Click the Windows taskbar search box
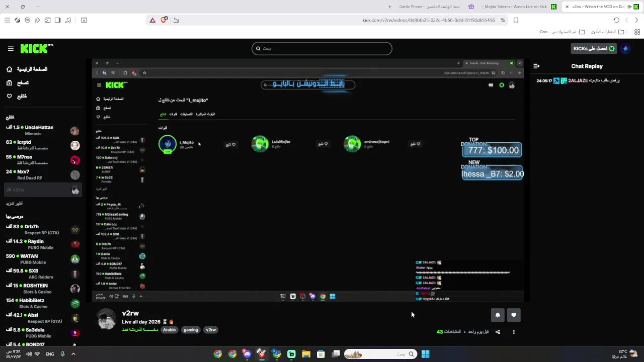 coord(380,354)
